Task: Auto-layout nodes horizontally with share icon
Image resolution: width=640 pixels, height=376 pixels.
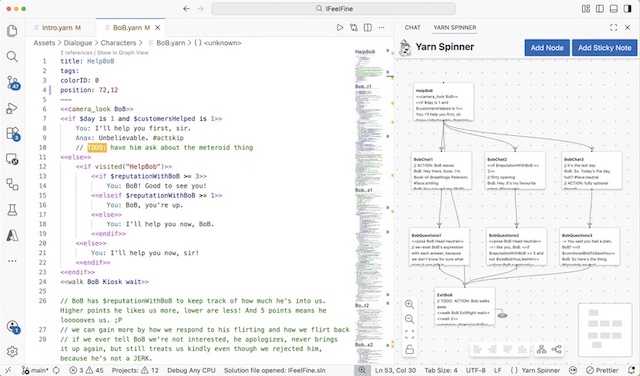Action: (x=556, y=349)
